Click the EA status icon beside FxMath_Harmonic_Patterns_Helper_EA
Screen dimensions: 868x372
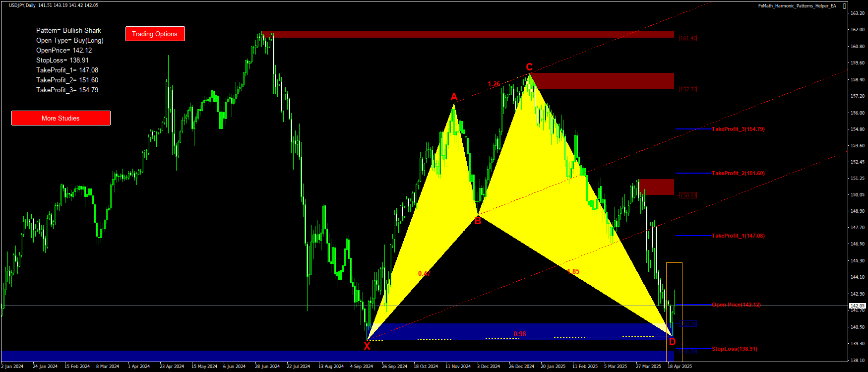coord(845,6)
